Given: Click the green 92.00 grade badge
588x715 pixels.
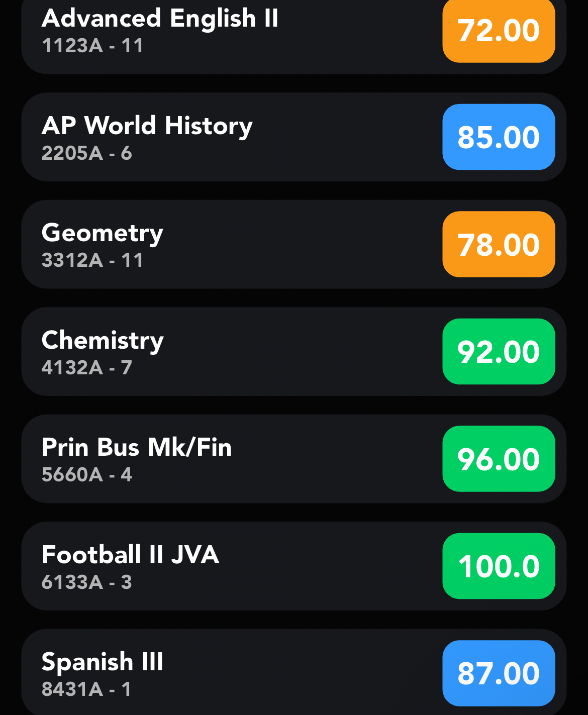Looking at the screenshot, I should (x=499, y=352).
